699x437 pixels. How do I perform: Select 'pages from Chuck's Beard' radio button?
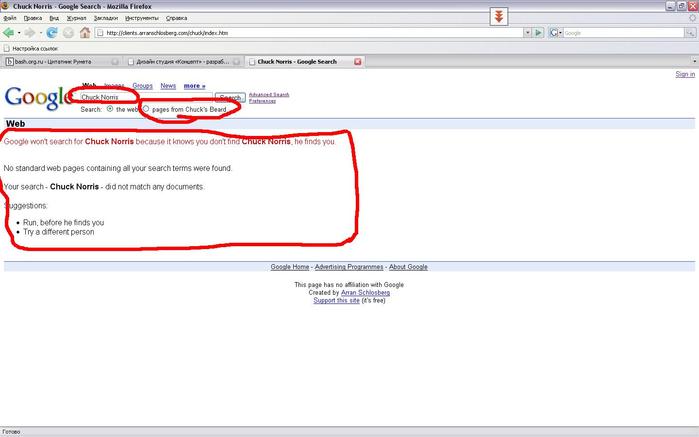coord(146,109)
